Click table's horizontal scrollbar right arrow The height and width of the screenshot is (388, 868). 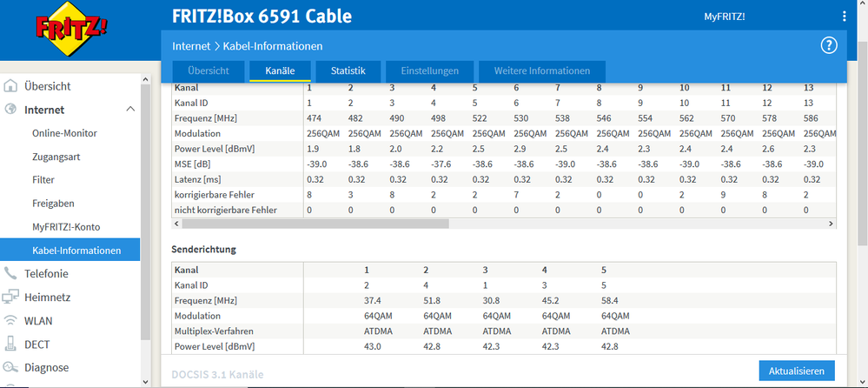click(831, 224)
